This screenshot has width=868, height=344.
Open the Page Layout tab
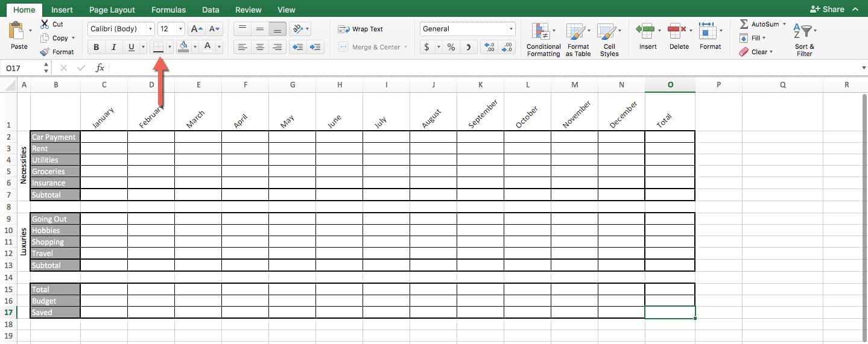112,10
